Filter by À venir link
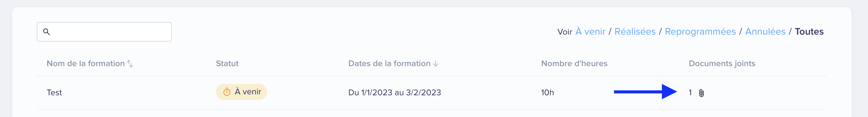The image size is (868, 117). 590,32
